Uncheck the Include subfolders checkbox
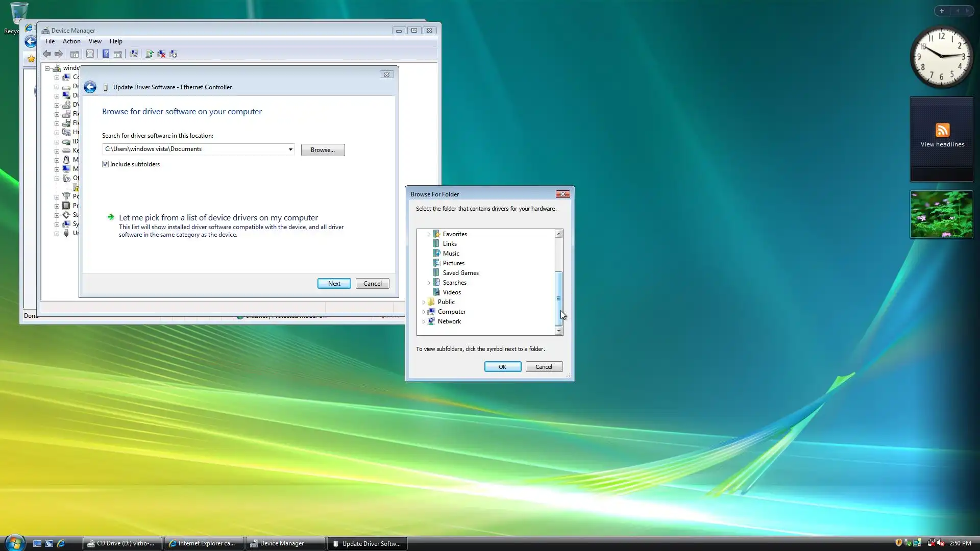Image resolution: width=980 pixels, height=551 pixels. [x=106, y=164]
